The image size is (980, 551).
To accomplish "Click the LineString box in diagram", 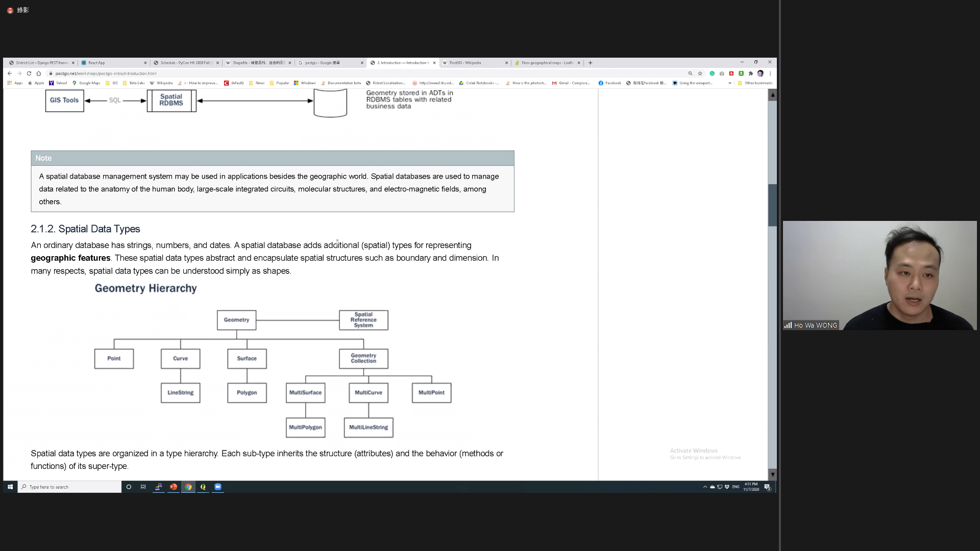I will (180, 393).
